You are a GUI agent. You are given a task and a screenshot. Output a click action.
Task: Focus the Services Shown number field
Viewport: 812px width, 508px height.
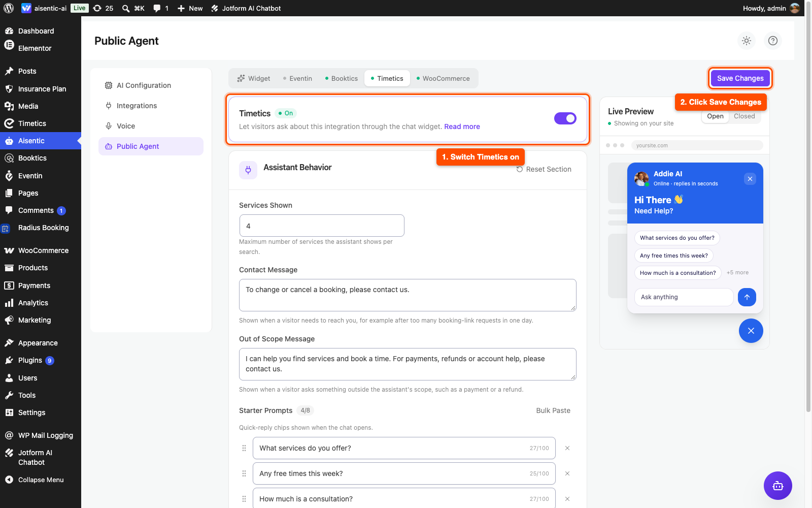point(322,226)
